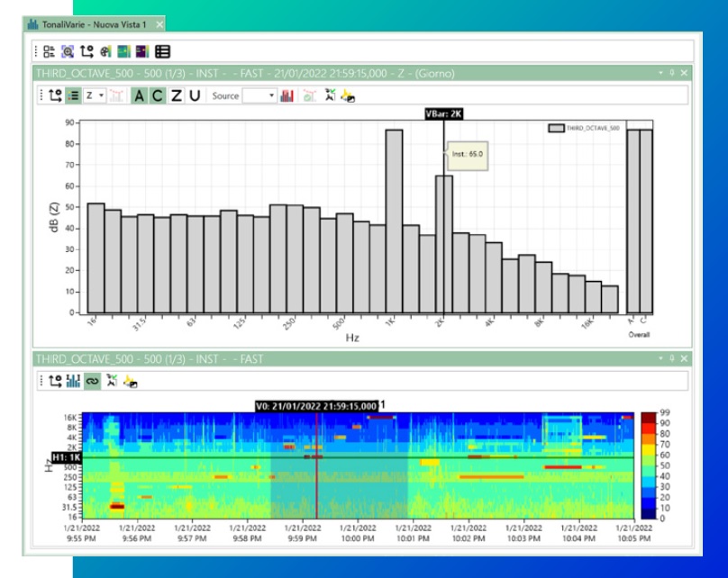728x578 pixels.
Task: Toggle the legend list button in spectrum toolbar
Action: pos(74,95)
